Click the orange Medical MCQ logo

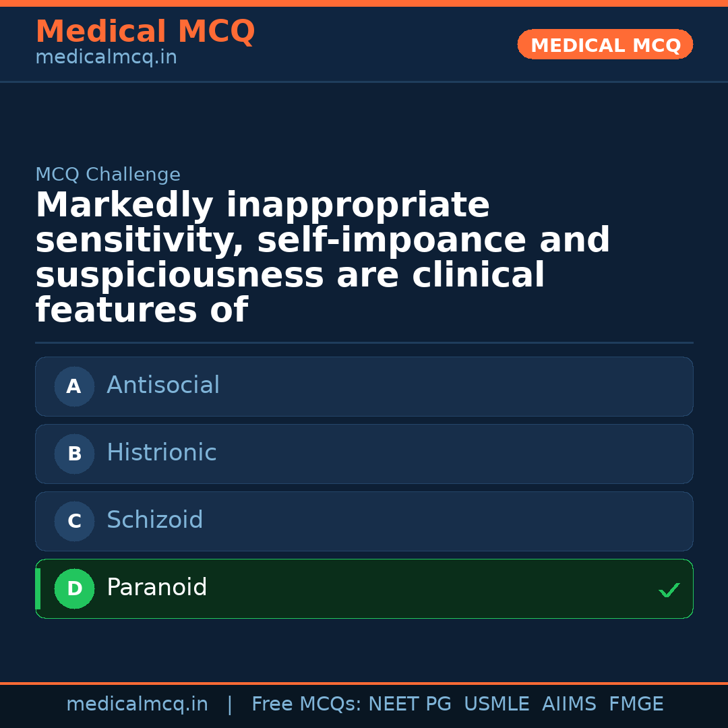[x=145, y=31]
